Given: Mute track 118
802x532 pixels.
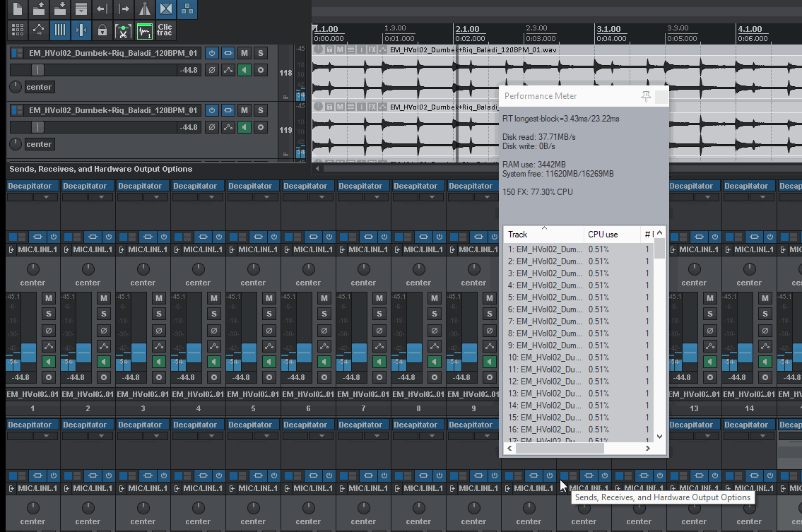Looking at the screenshot, I should click(x=244, y=53).
